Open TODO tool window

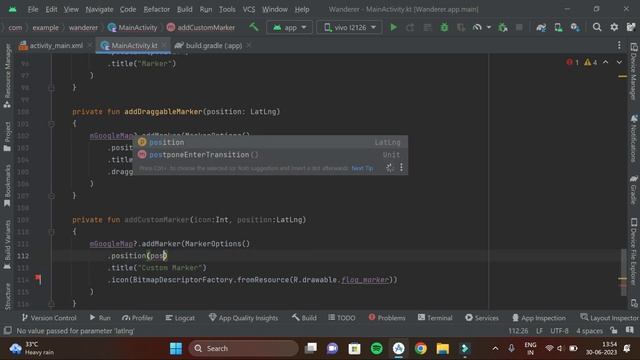point(342,318)
